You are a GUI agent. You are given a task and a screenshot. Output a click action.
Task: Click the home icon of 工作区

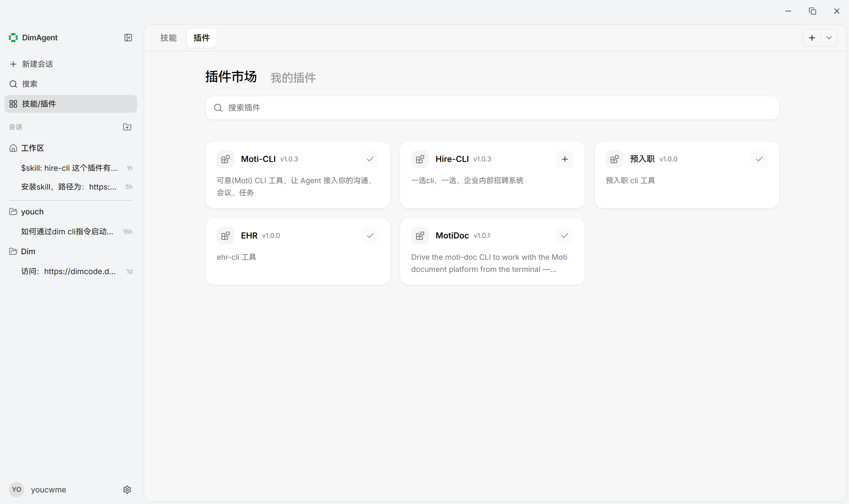(13, 148)
